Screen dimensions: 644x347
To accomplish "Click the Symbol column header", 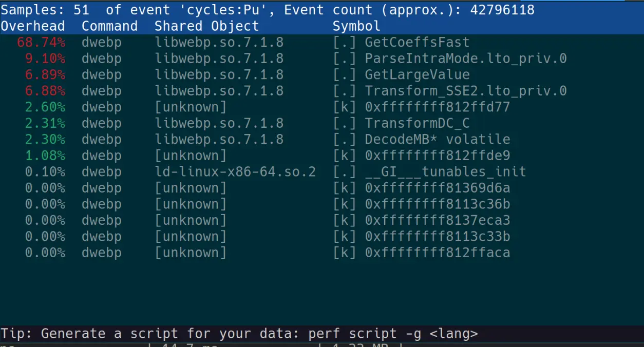I will pos(356,26).
